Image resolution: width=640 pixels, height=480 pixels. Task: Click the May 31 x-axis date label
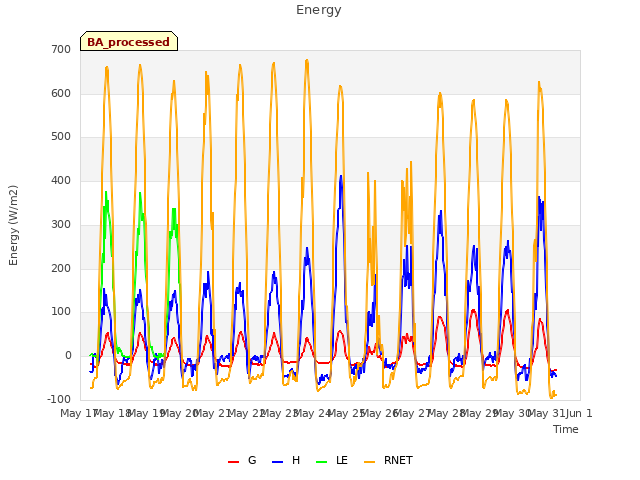click(x=547, y=413)
